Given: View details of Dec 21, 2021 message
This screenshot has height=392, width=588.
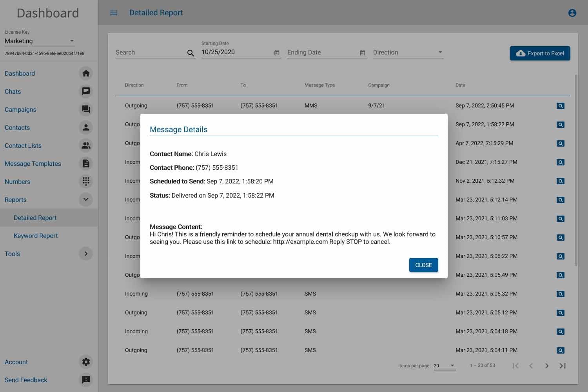Looking at the screenshot, I should point(560,162).
